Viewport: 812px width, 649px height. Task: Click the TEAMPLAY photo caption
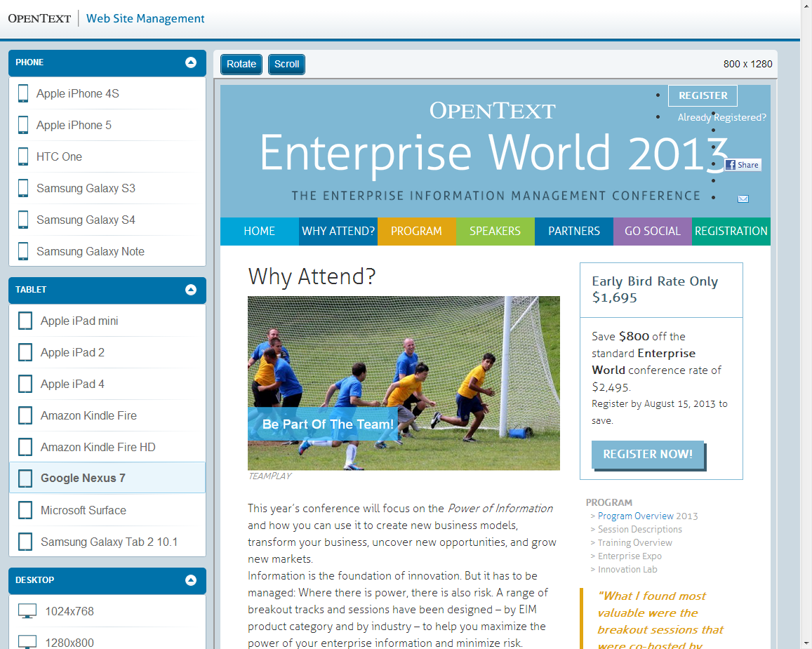269,476
